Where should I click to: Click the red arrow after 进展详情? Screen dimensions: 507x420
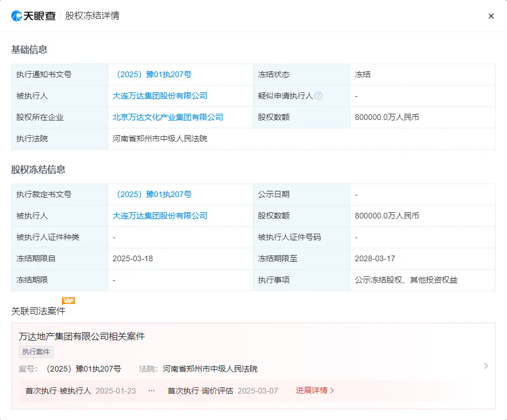[332, 390]
